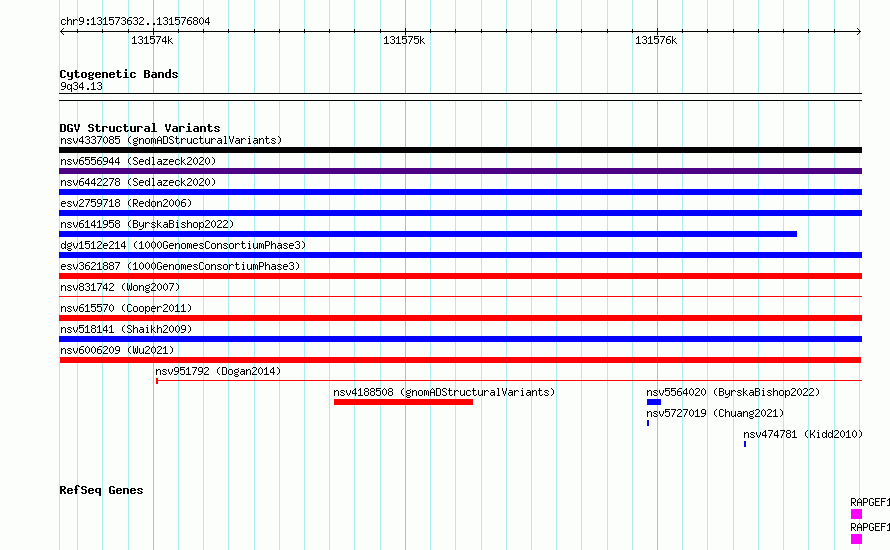Open the esv2759718 Redon2006 variant bar
This screenshot has width=890, height=550.
[x=460, y=213]
